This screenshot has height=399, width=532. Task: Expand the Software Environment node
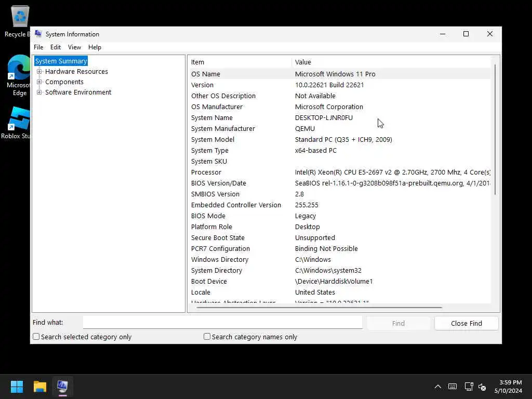pyautogui.click(x=39, y=92)
